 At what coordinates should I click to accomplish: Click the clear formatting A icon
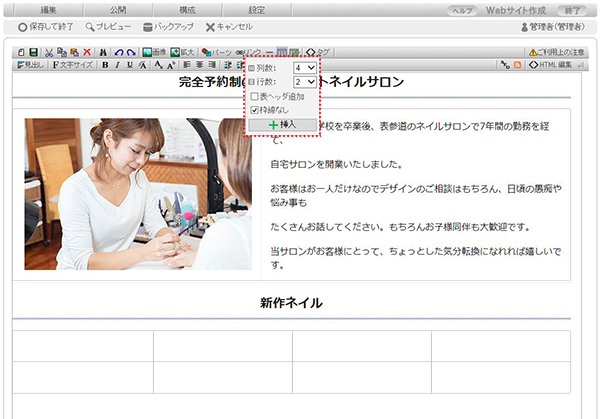pos(142,65)
